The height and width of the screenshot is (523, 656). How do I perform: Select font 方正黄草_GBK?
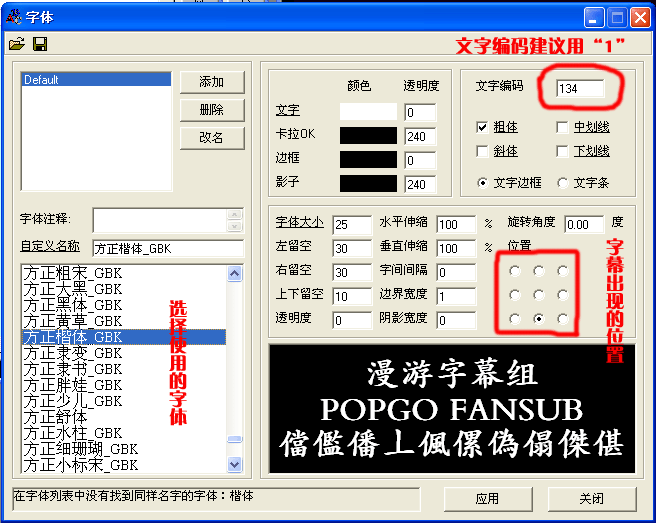[124, 321]
